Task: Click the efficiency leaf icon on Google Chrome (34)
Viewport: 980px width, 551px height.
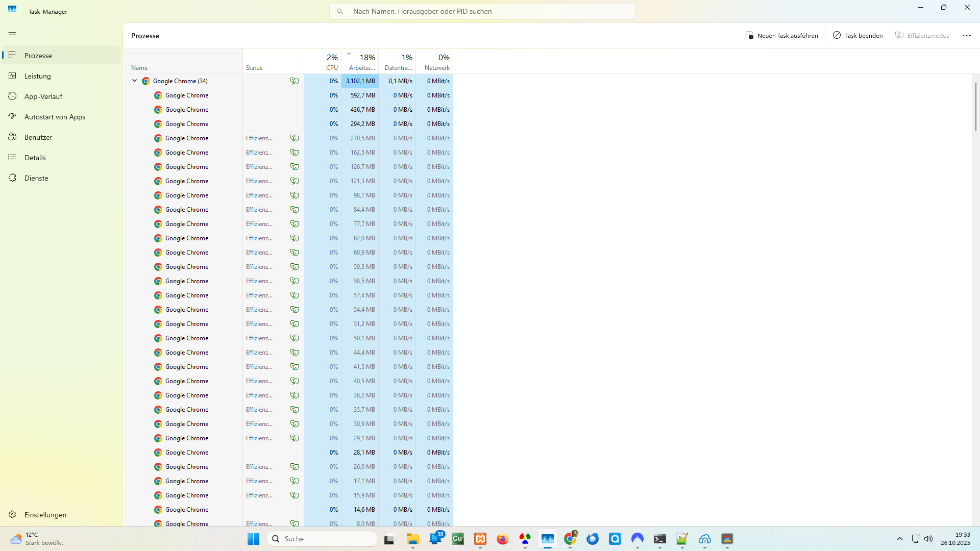Action: [x=295, y=81]
